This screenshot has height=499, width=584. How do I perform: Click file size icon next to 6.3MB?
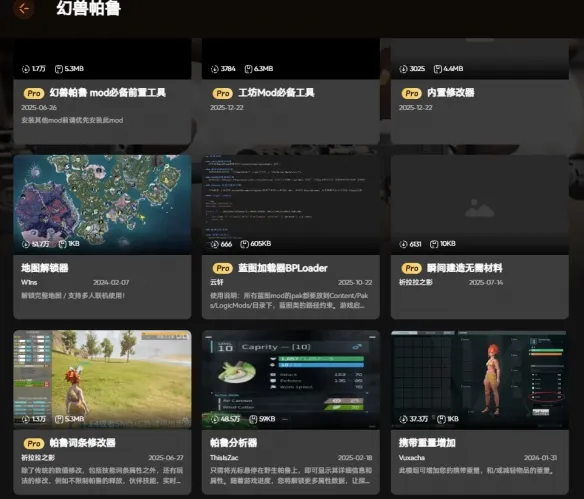(248, 69)
